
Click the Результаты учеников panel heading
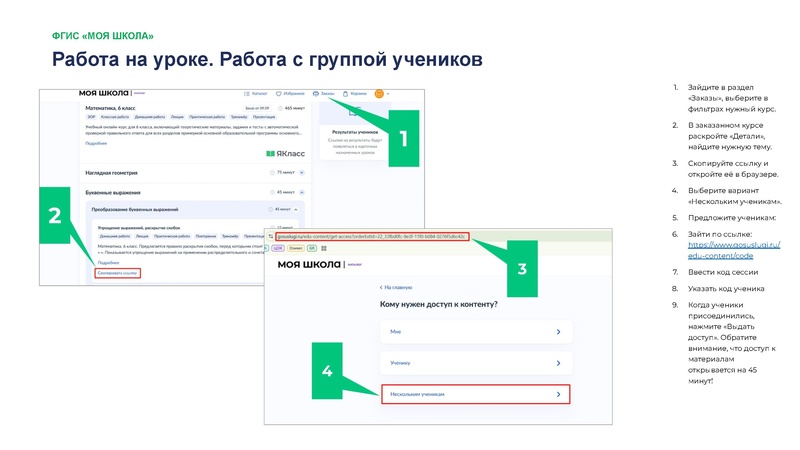pyautogui.click(x=355, y=132)
